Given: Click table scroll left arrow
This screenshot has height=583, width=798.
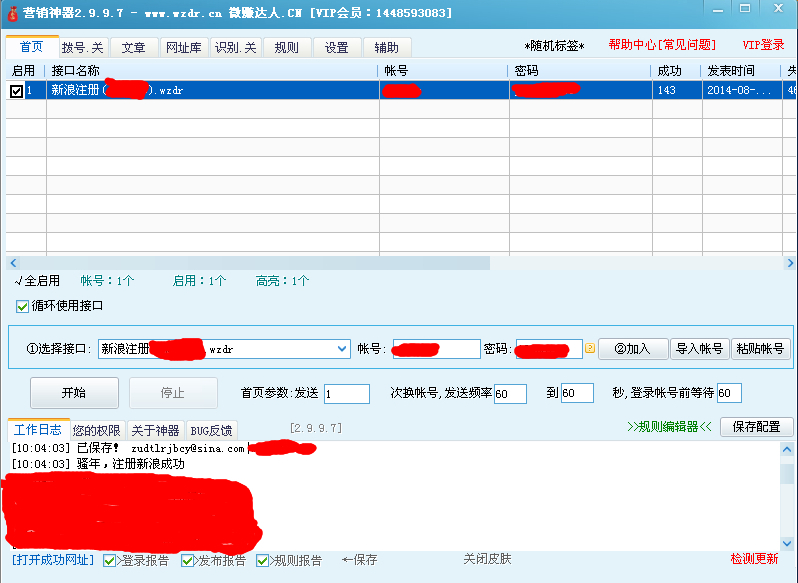Looking at the screenshot, I should click(14, 263).
